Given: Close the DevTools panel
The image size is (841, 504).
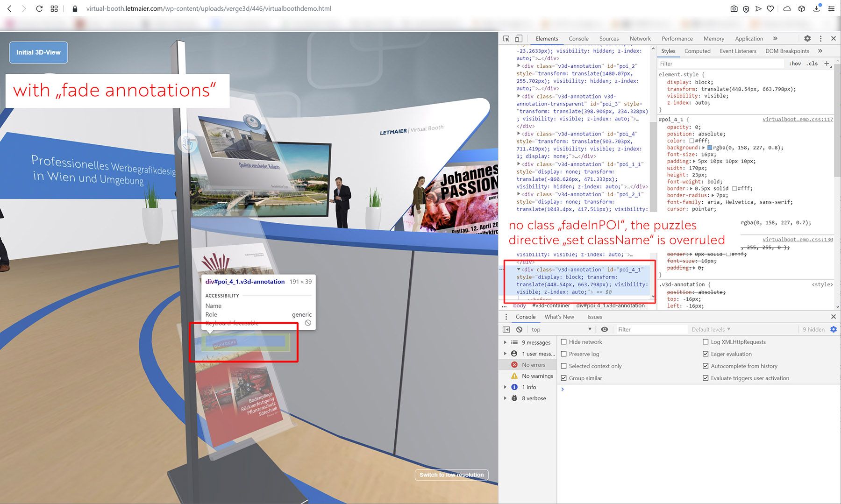Looking at the screenshot, I should (x=834, y=38).
